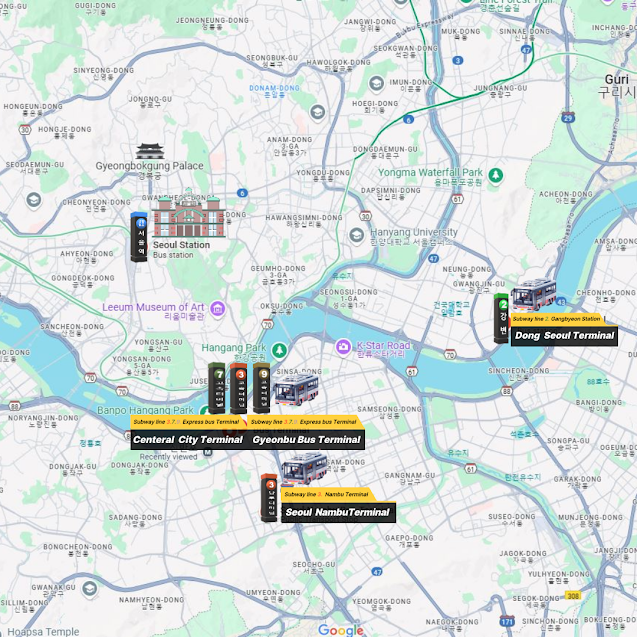Click the bus icon above Dong Seoul Terminal

pyautogui.click(x=533, y=295)
